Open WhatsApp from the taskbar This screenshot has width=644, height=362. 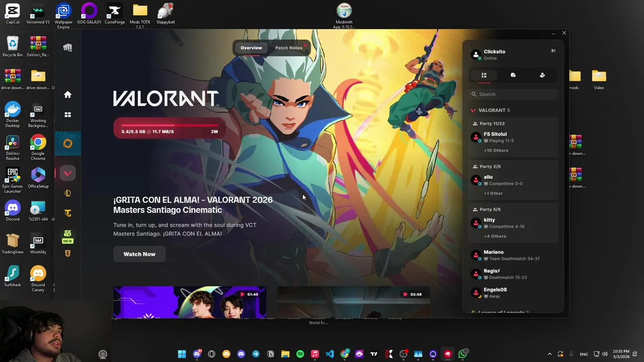pos(462,354)
